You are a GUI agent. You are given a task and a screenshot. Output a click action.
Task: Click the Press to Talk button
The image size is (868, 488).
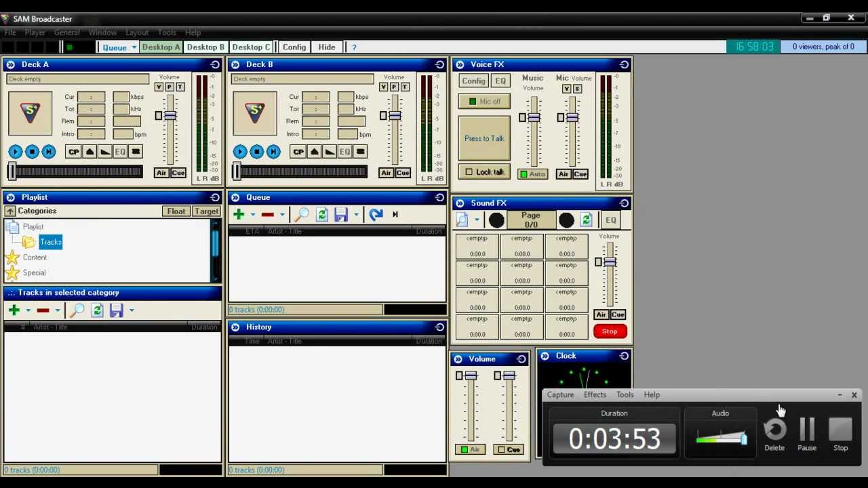(x=484, y=138)
